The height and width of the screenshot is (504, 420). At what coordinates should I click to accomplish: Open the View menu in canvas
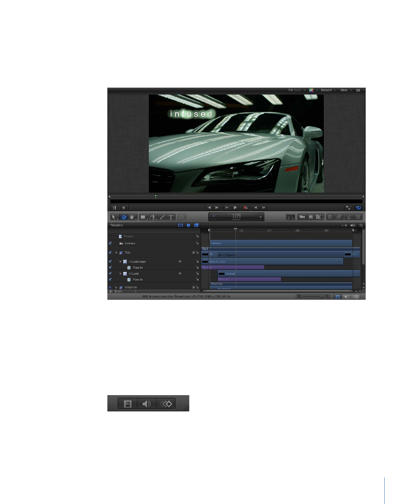coord(345,90)
